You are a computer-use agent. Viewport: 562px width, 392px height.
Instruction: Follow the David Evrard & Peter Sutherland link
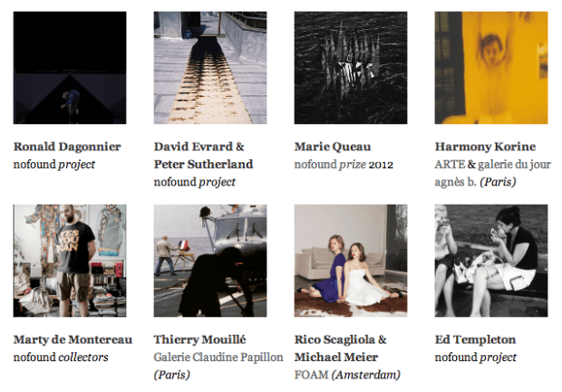pyautogui.click(x=204, y=156)
